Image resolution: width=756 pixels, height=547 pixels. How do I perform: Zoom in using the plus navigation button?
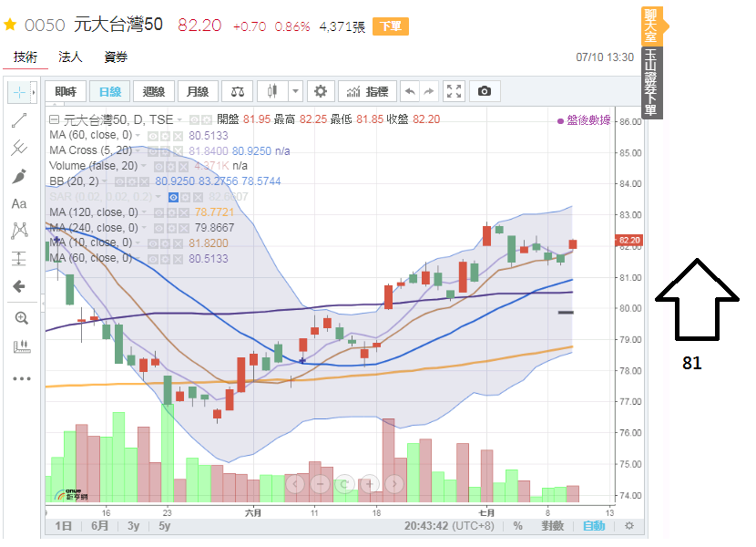[x=370, y=483]
